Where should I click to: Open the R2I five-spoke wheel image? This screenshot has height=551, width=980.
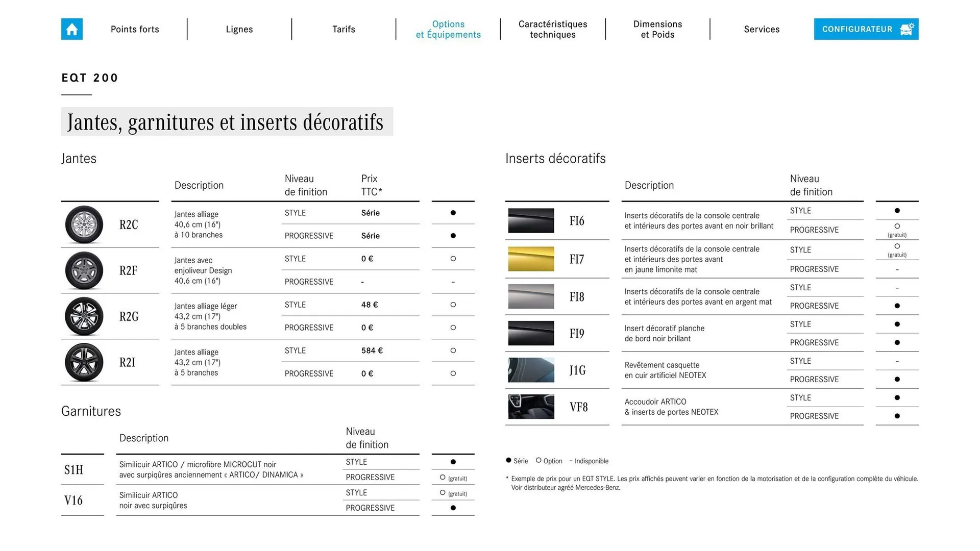(x=85, y=362)
